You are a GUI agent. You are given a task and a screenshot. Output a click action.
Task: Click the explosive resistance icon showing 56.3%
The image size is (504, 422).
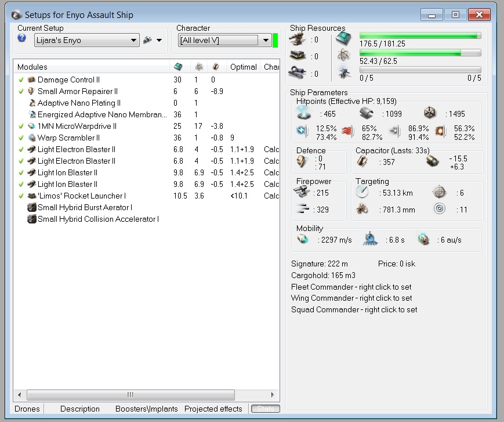tap(440, 131)
